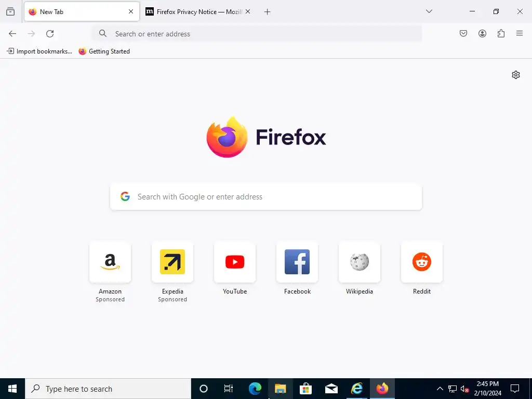Open the application hamburger menu
Viewport: 532px width, 399px height.
coord(520,33)
